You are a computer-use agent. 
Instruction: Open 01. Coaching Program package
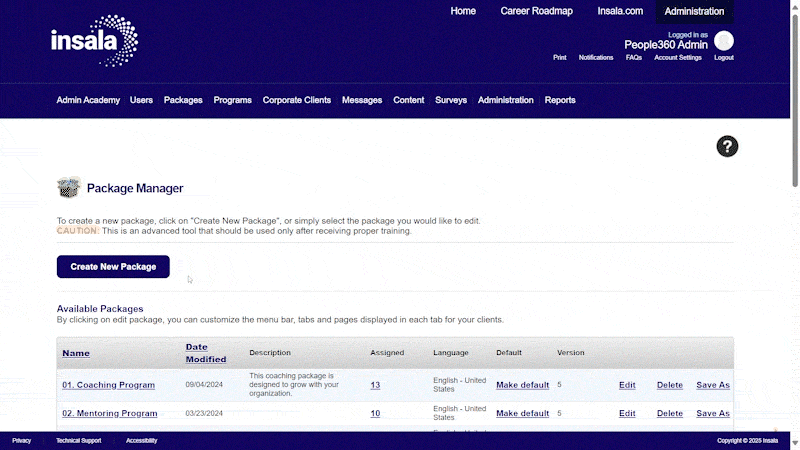[x=109, y=385]
